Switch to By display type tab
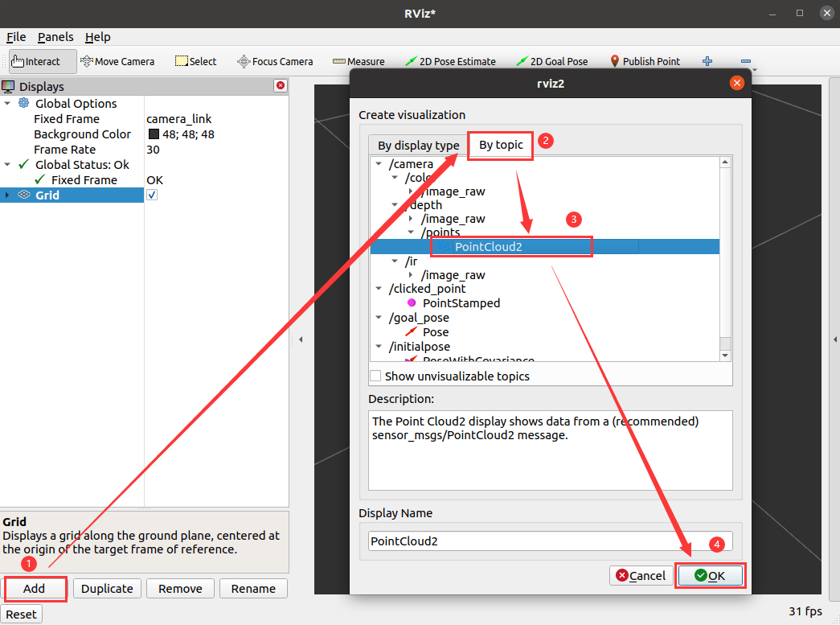Image resolution: width=840 pixels, height=625 pixels. click(419, 146)
